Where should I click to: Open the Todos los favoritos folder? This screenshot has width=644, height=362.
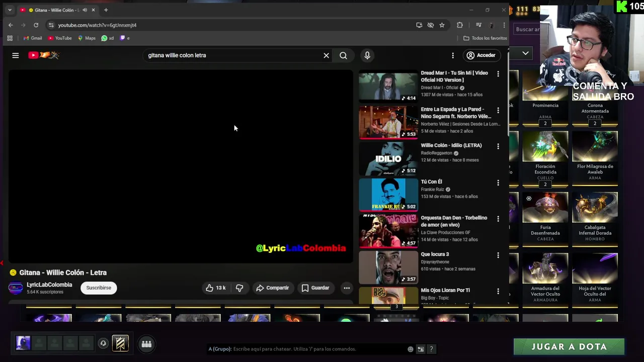tap(485, 38)
